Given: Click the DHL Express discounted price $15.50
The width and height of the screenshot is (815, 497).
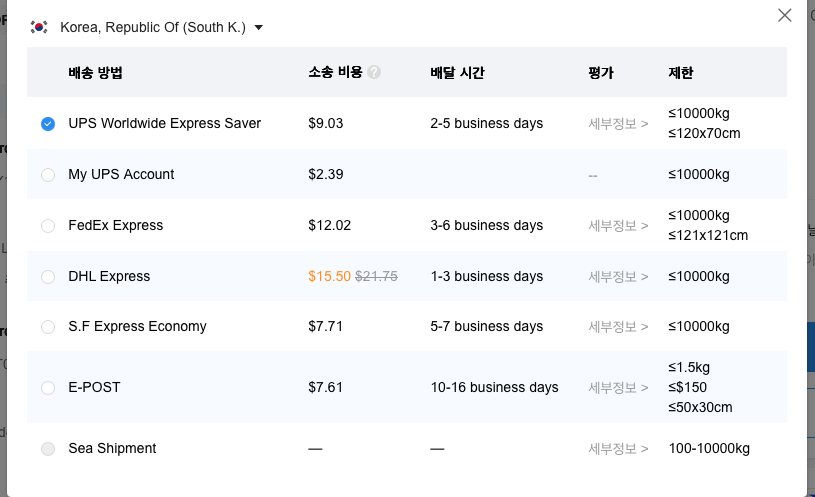Looking at the screenshot, I should (x=329, y=277).
